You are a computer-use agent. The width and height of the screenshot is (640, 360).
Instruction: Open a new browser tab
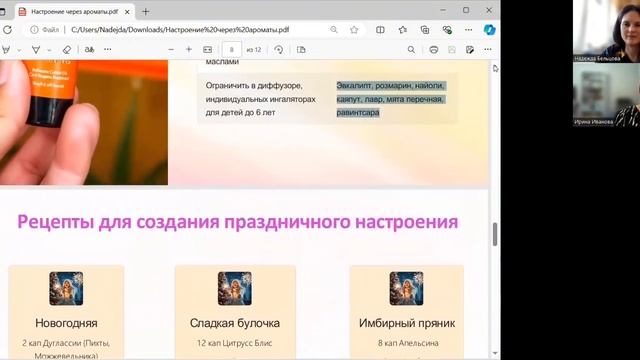point(145,12)
